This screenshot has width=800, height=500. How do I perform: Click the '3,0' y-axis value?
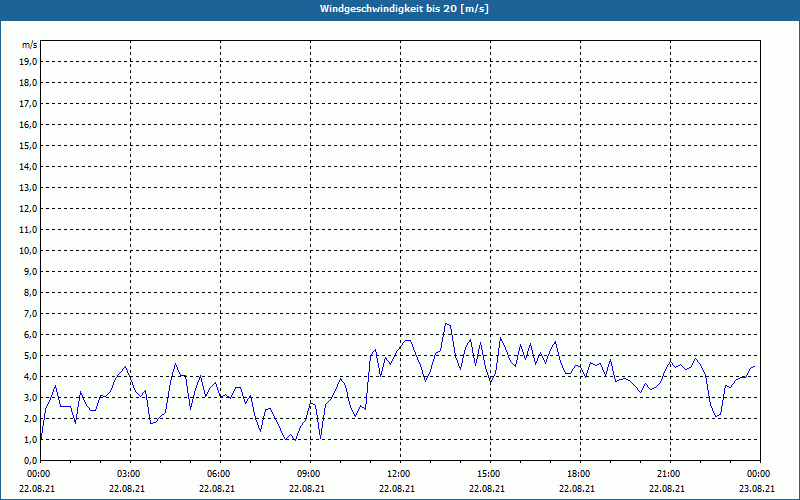tap(31, 397)
